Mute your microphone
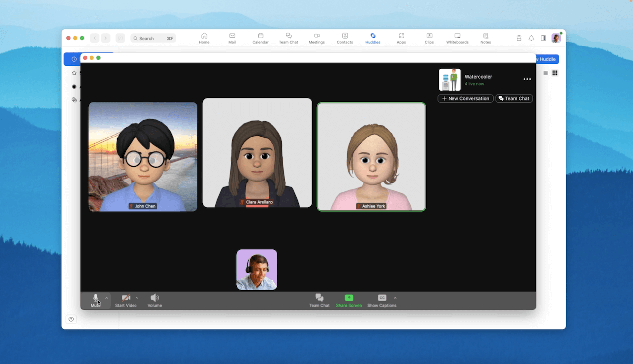This screenshot has height=364, width=633. [95, 300]
